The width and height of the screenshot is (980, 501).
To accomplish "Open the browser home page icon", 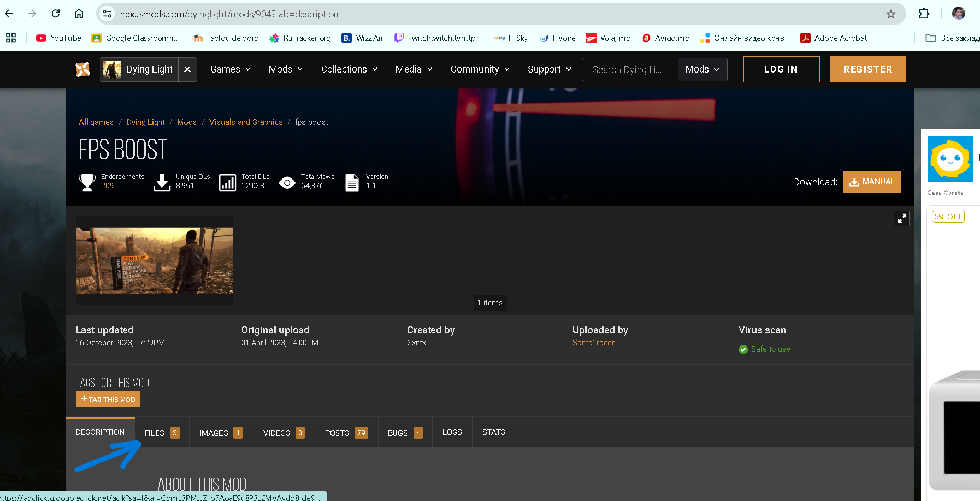I will (79, 14).
